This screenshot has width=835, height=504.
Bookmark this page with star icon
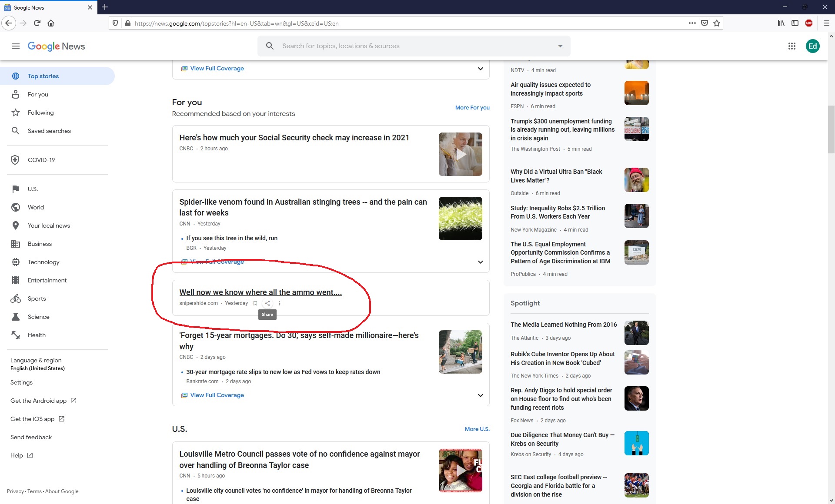pos(717,23)
